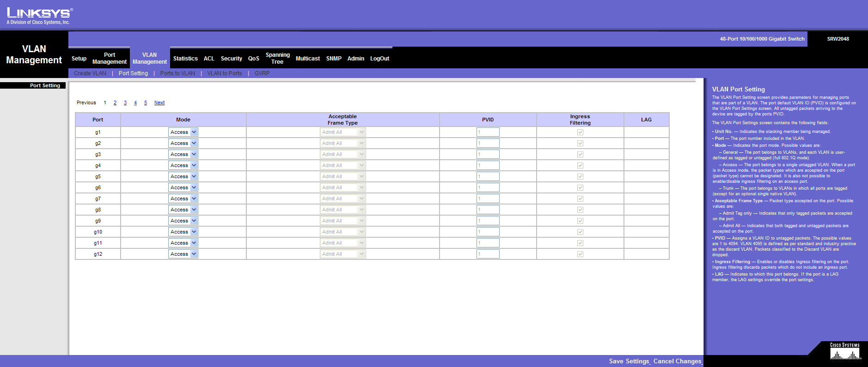Click the Cancel Changes button
This screenshot has width=868, height=367.
[x=677, y=361]
